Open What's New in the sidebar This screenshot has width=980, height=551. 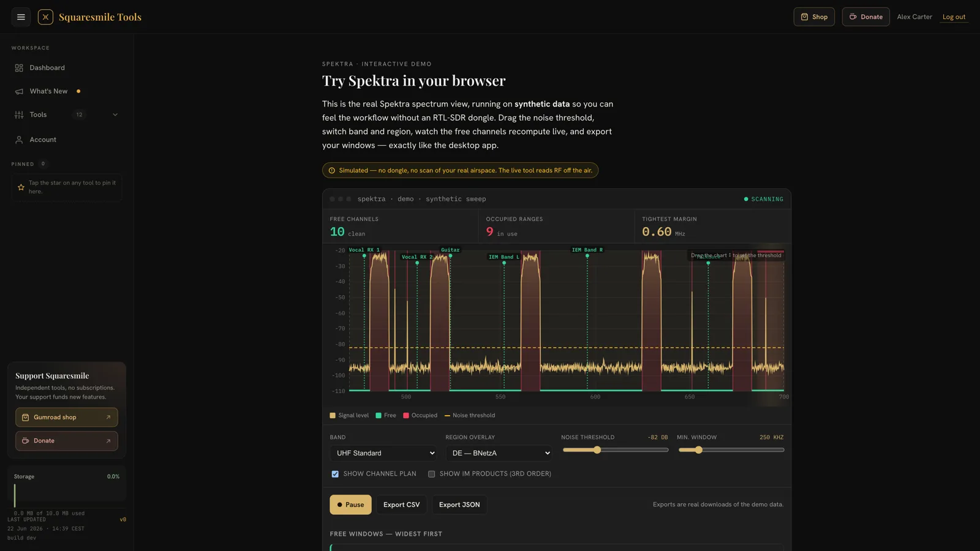click(x=67, y=91)
